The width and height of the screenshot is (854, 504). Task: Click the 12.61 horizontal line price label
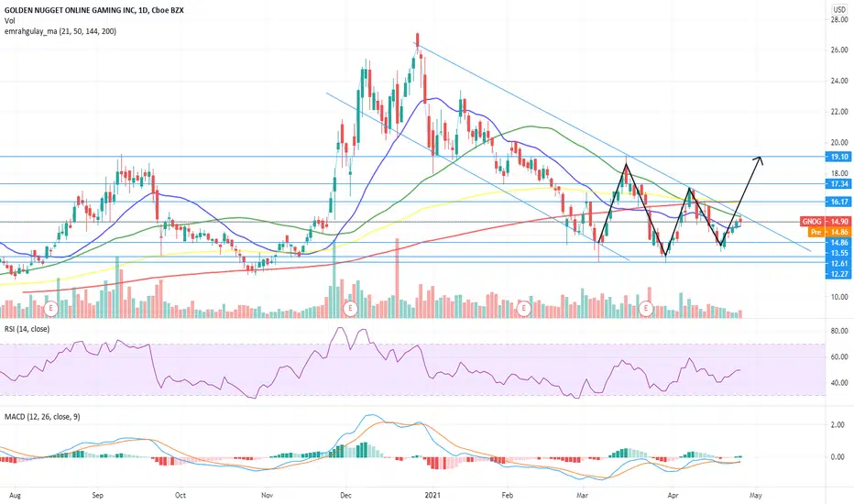coord(838,264)
